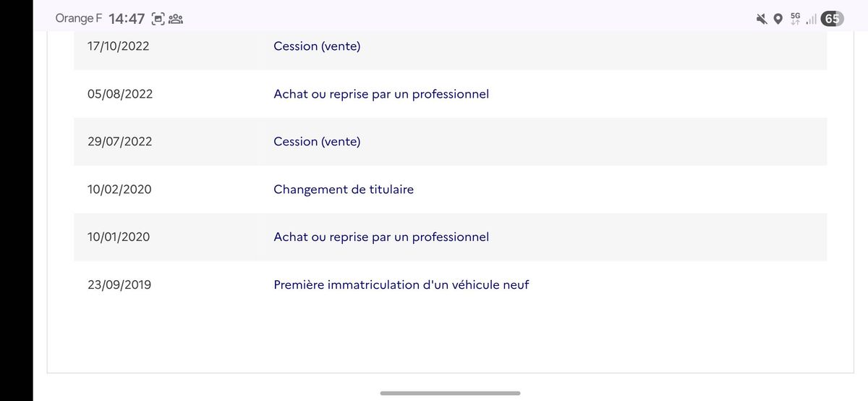Tap the date 10/02/2020

point(119,190)
